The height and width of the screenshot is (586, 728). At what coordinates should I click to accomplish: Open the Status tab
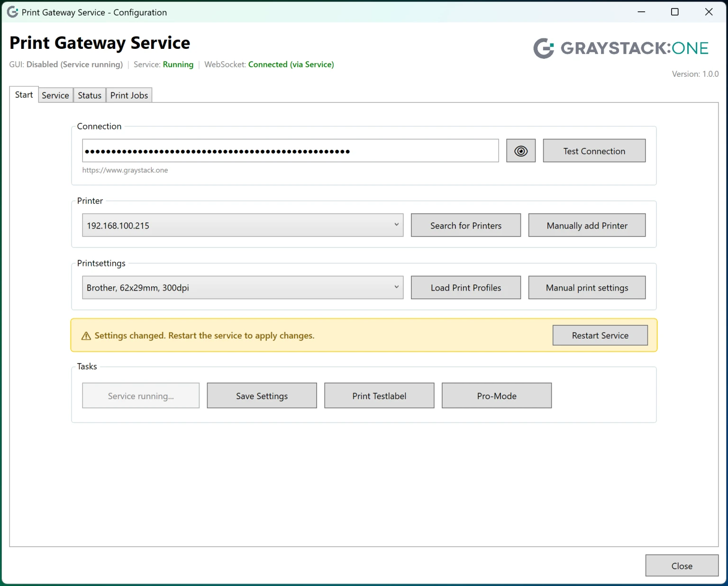pyautogui.click(x=90, y=95)
